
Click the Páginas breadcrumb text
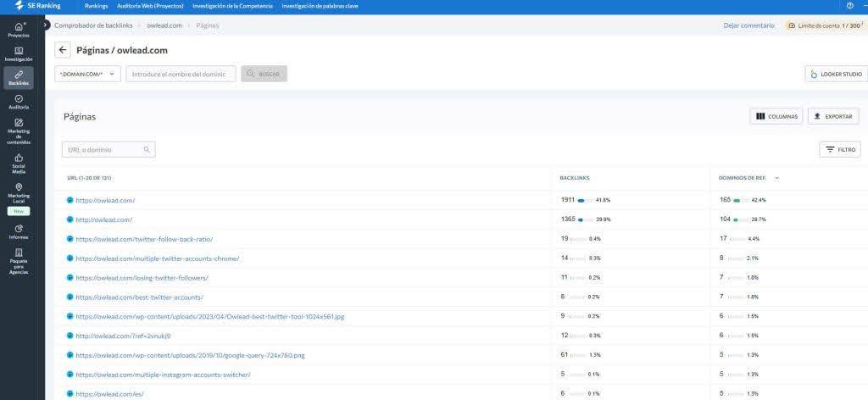coord(208,25)
